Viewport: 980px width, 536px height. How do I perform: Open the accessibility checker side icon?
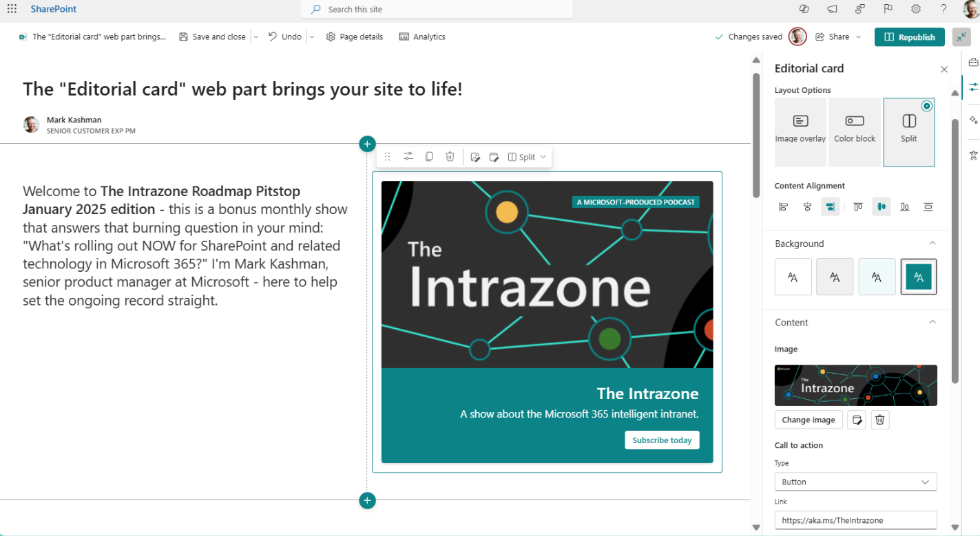tap(973, 155)
